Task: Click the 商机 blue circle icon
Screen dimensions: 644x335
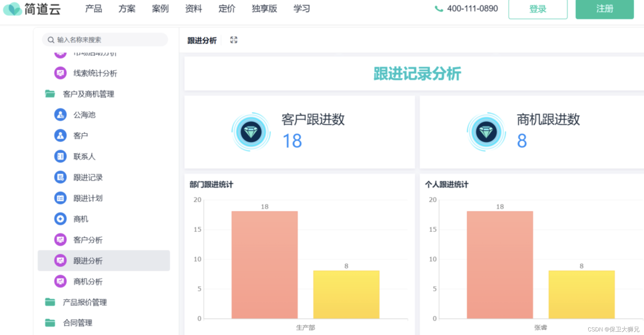Action: click(x=60, y=219)
